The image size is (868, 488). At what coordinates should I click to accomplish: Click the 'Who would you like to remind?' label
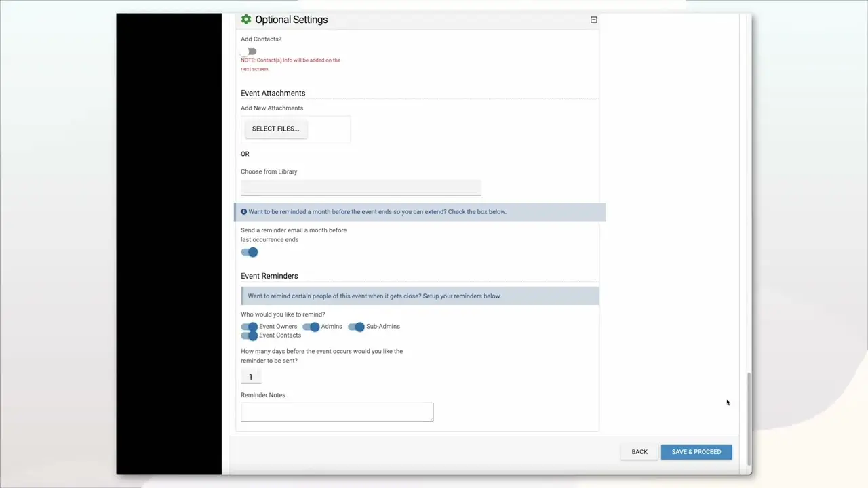click(x=283, y=314)
